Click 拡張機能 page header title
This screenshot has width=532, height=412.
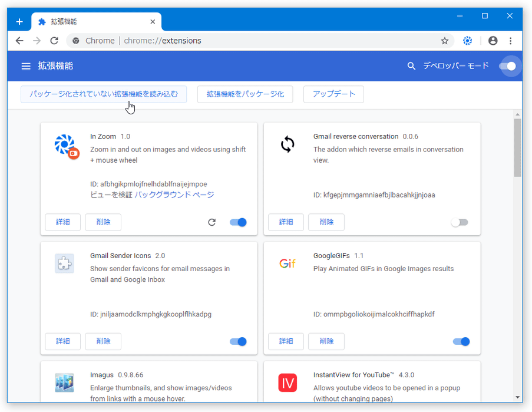tap(55, 66)
